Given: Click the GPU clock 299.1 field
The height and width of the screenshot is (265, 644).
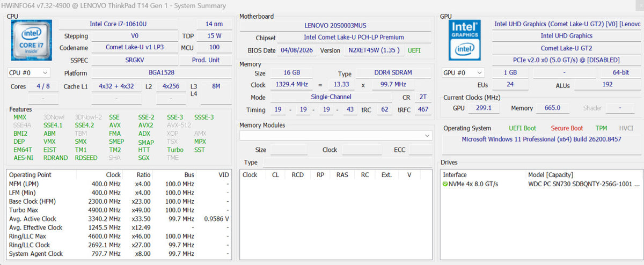Looking at the screenshot, I should 483,108.
